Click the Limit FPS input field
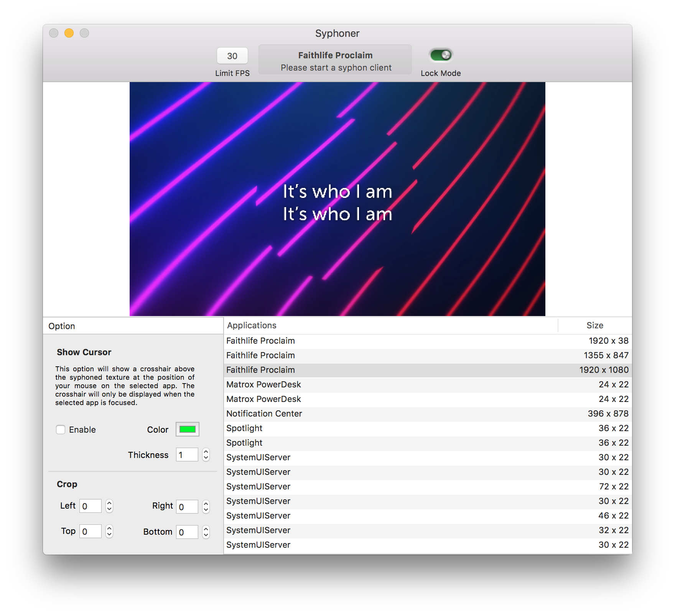The image size is (675, 616). coord(232,56)
